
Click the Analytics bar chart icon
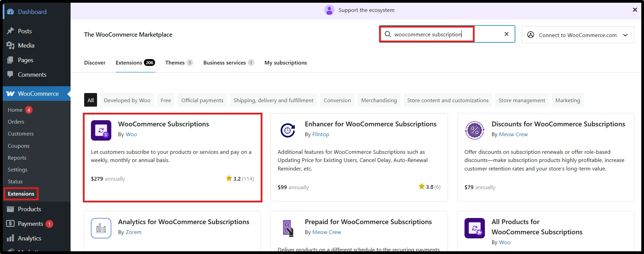11,238
